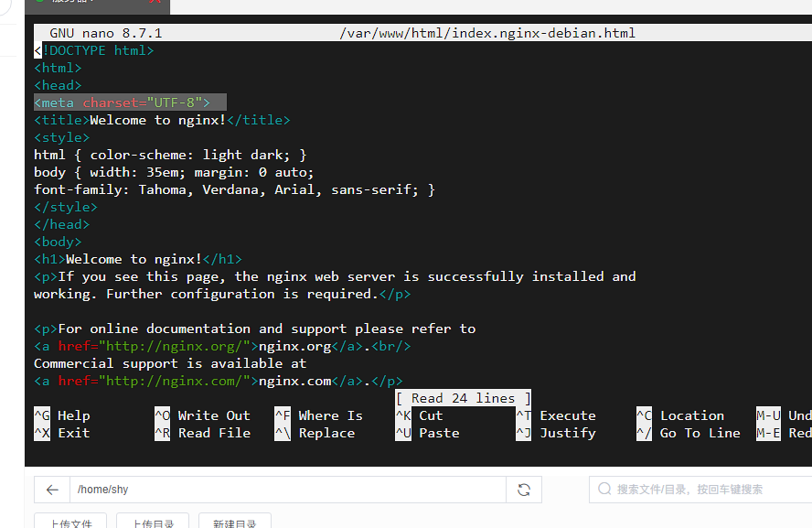Click the 'Read 24 lines' status message
Image resolution: width=812 pixels, height=528 pixels.
pyautogui.click(x=463, y=398)
